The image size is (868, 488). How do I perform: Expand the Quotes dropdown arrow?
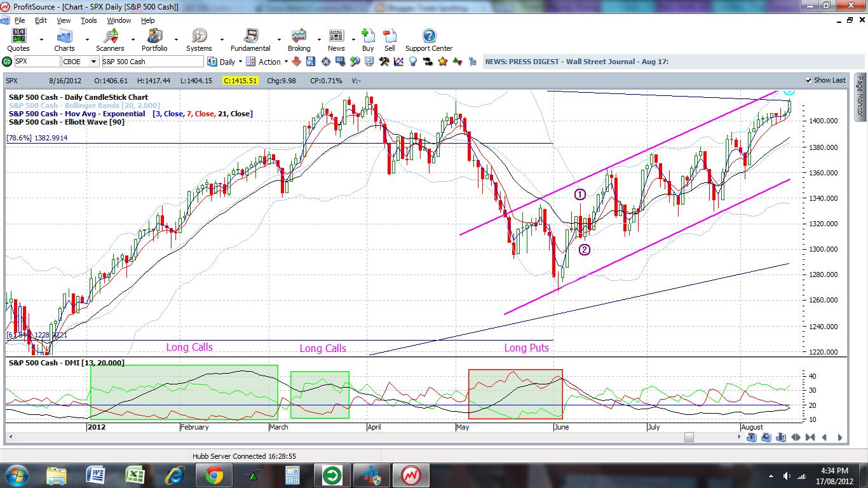pos(41,39)
